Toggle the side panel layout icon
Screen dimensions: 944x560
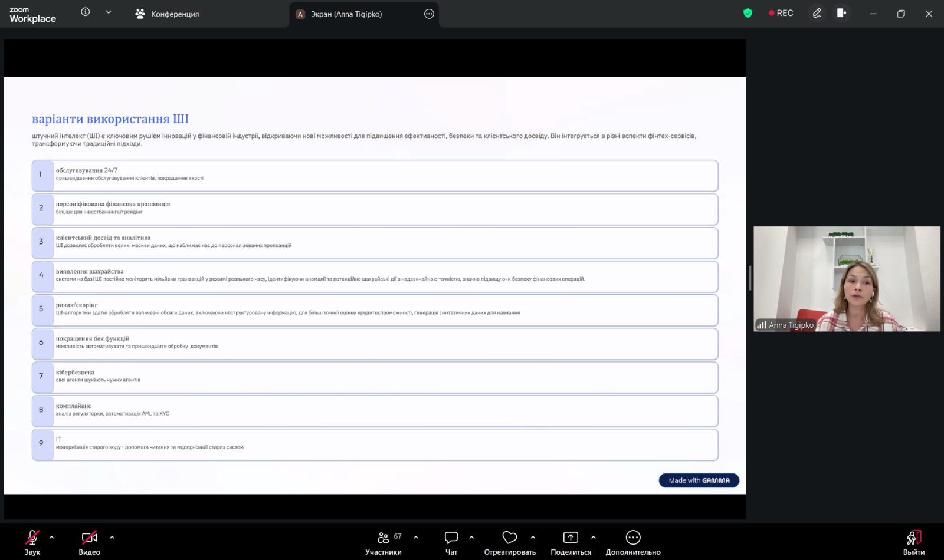[841, 13]
